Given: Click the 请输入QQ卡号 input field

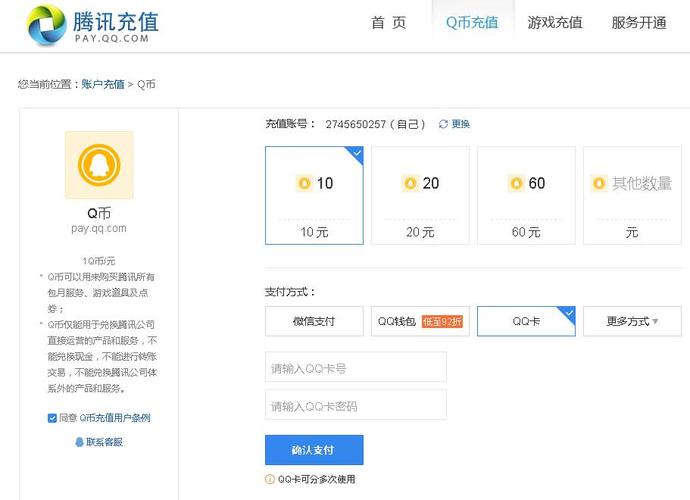Looking at the screenshot, I should 356,367.
